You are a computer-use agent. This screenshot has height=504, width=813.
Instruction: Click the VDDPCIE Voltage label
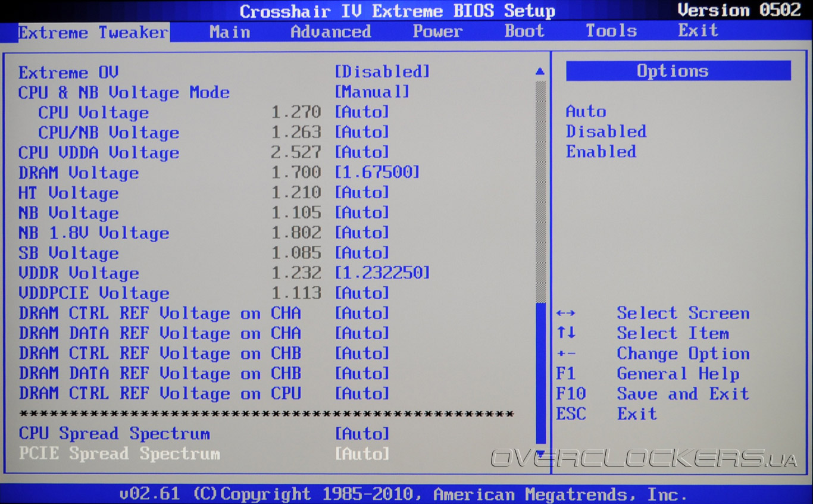[x=94, y=293]
